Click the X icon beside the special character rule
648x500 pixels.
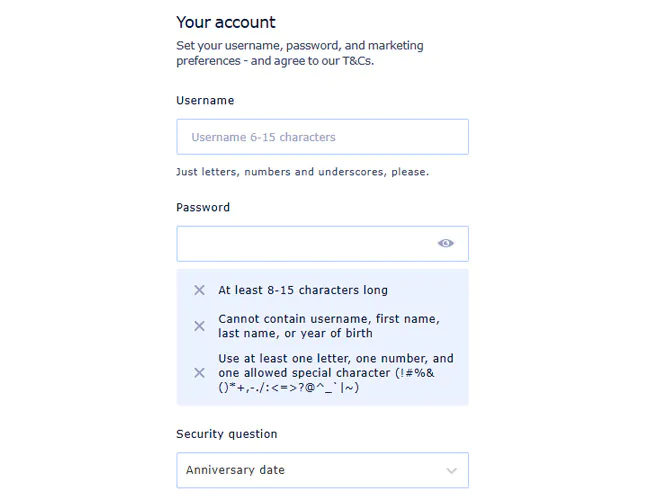click(199, 373)
